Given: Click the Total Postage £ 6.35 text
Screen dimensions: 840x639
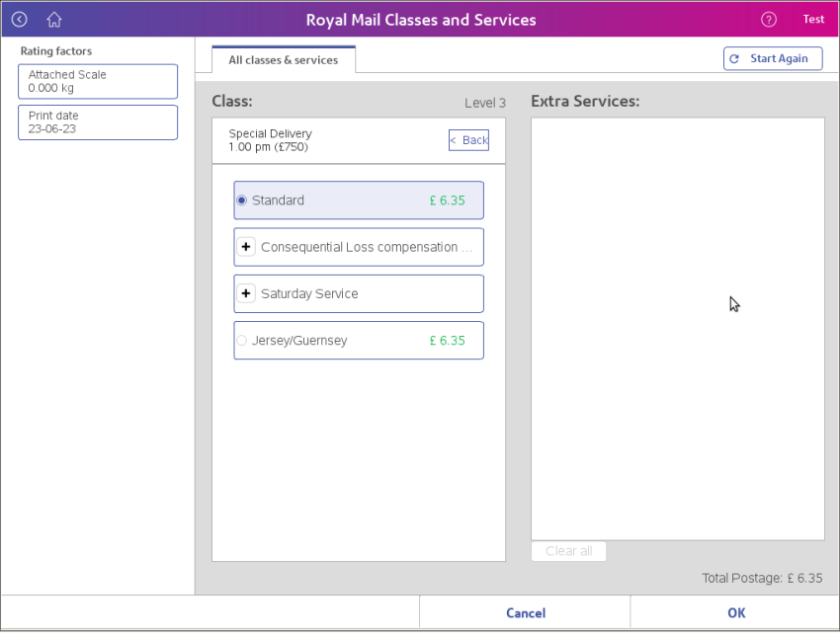Looking at the screenshot, I should tap(762, 579).
